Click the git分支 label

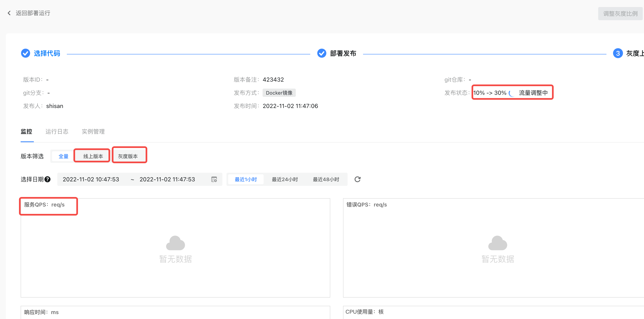pyautogui.click(x=34, y=93)
